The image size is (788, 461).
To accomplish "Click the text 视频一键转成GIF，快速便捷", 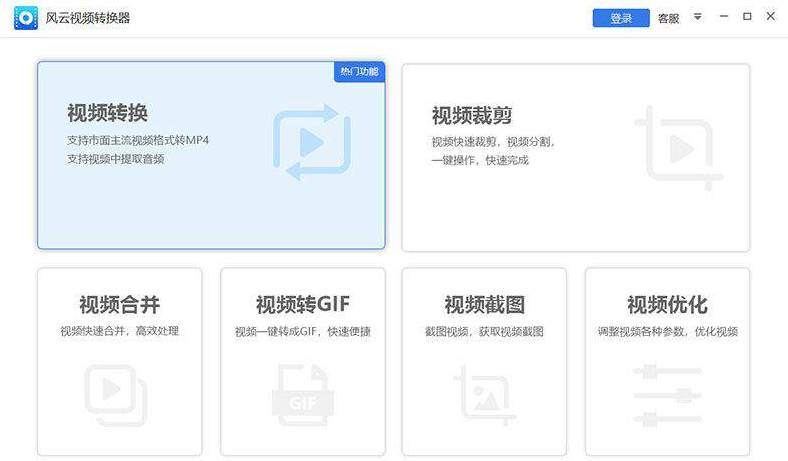I will (x=303, y=331).
